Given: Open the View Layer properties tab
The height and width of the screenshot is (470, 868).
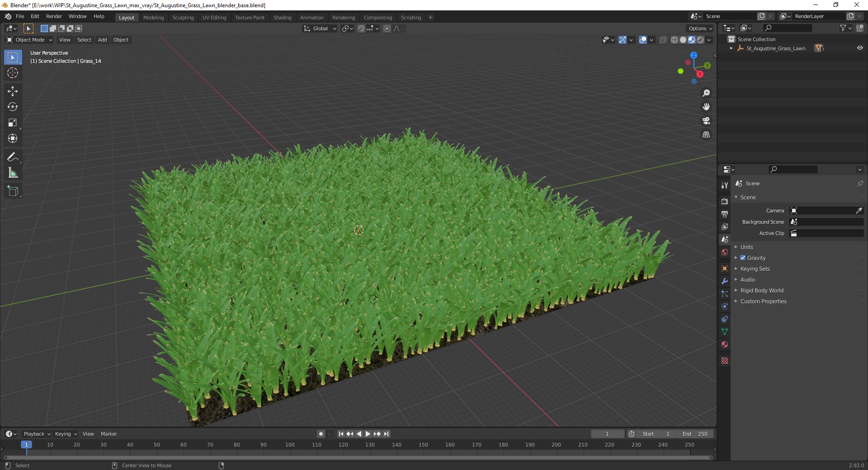Looking at the screenshot, I should [725, 226].
